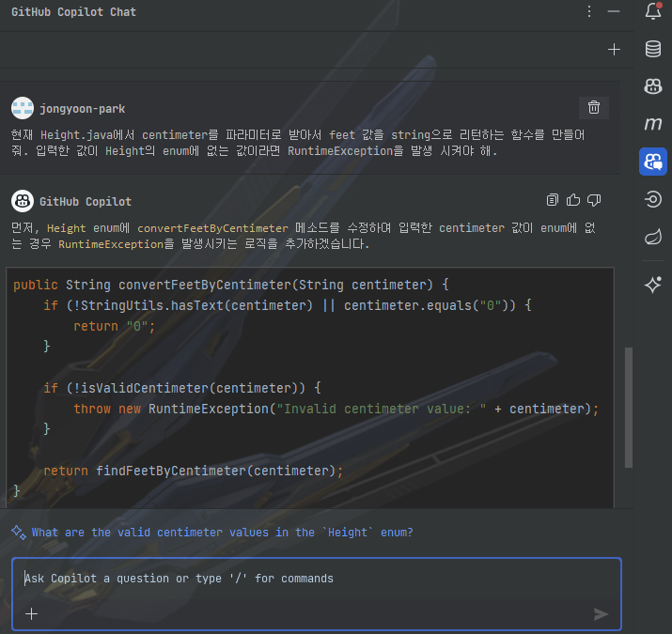Click the GitHub Copilot avatar icon
Image resolution: width=672 pixels, height=634 pixels.
23,201
